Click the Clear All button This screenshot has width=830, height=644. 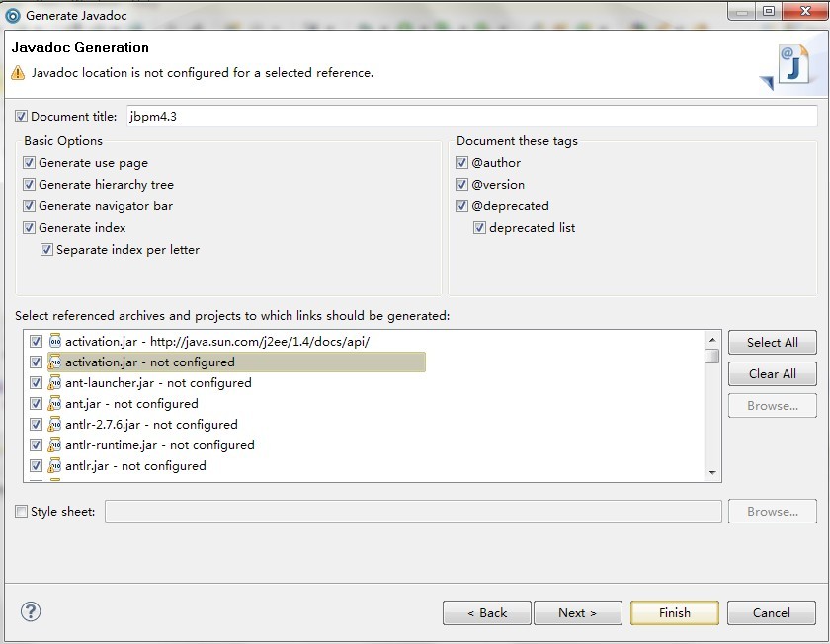772,374
